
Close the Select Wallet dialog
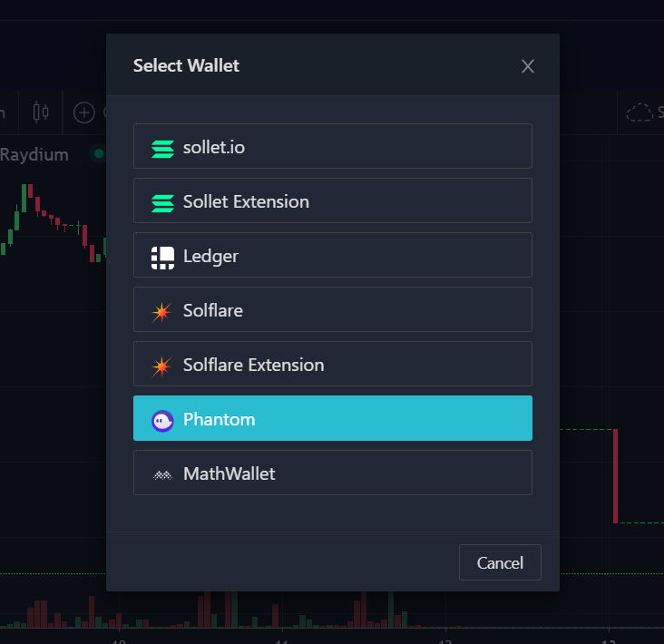pyautogui.click(x=528, y=66)
